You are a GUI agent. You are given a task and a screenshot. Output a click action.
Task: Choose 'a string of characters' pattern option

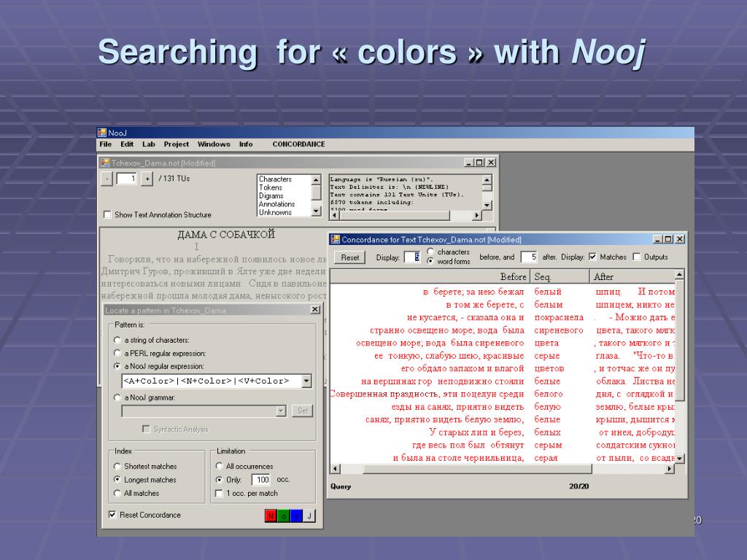(117, 340)
